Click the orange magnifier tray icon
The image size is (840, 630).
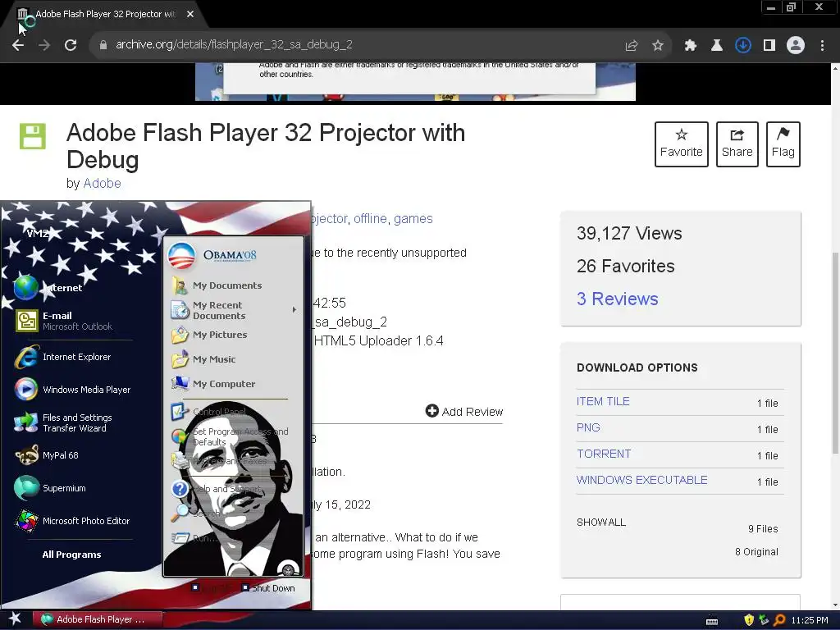[x=779, y=620]
